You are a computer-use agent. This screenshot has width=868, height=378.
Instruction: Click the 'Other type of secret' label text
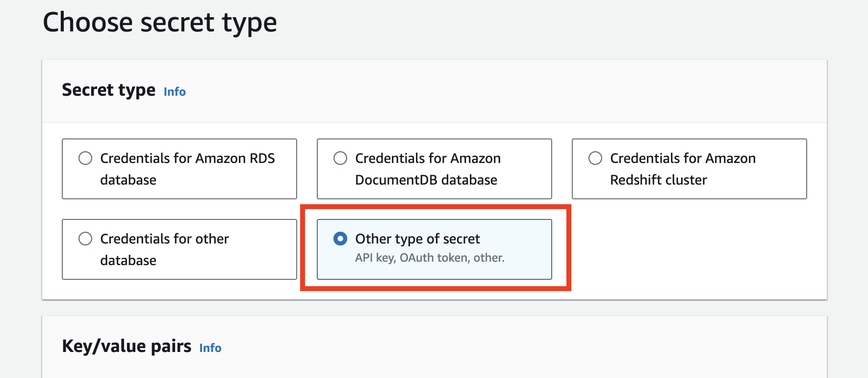tap(417, 239)
